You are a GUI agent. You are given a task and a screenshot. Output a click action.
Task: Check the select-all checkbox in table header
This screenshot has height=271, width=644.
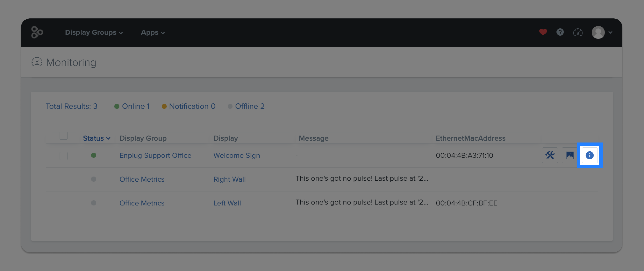(64, 135)
